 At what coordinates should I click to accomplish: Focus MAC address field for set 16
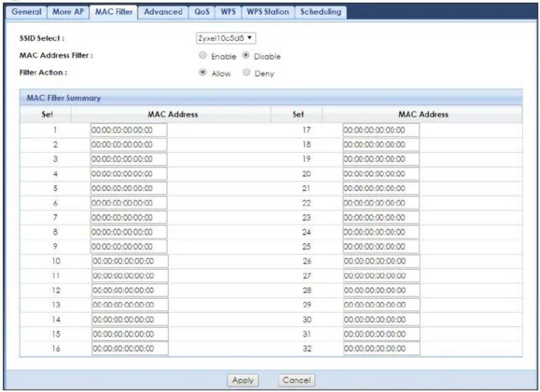(x=130, y=349)
